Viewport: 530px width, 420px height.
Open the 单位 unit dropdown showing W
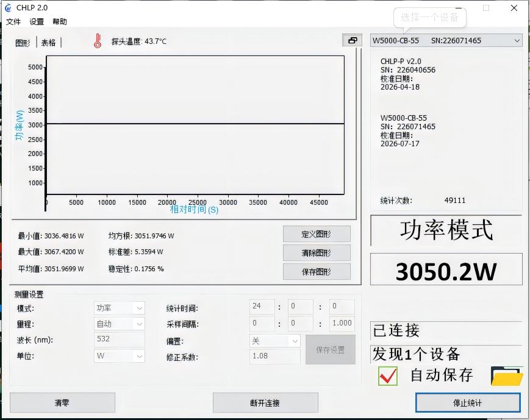pos(120,356)
